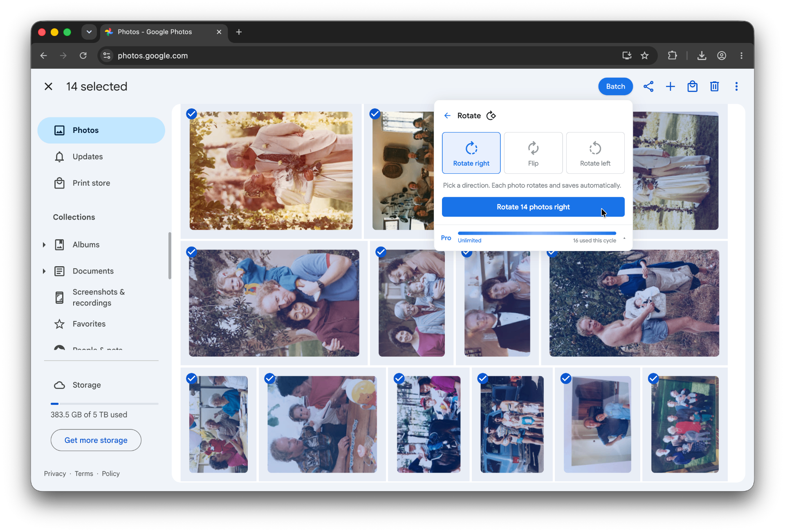Uncheck the table gathering photo in bottom row
This screenshot has width=785, height=532.
pyautogui.click(x=191, y=379)
